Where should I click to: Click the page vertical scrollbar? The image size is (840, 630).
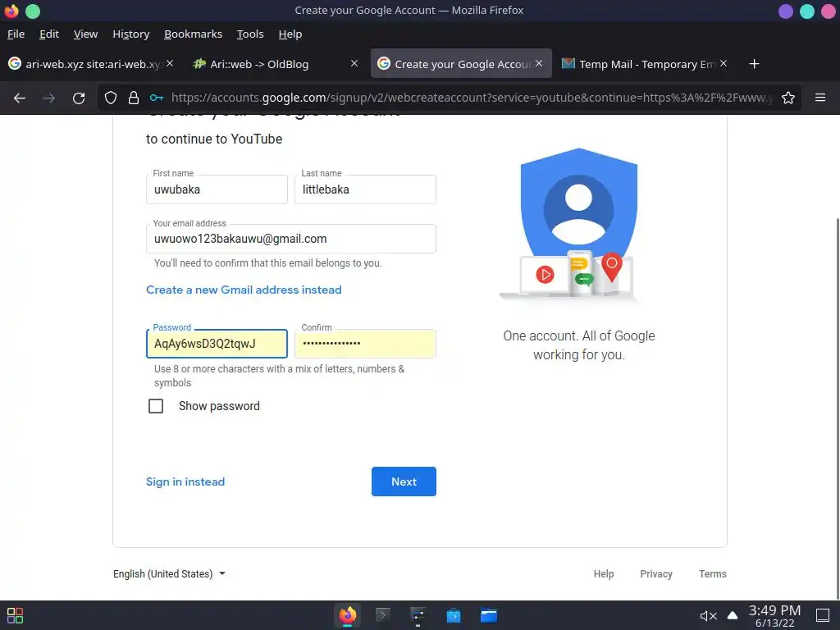(837, 407)
